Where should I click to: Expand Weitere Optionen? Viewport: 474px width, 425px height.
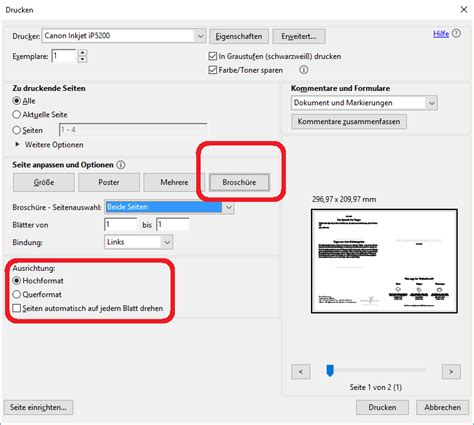pos(17,145)
